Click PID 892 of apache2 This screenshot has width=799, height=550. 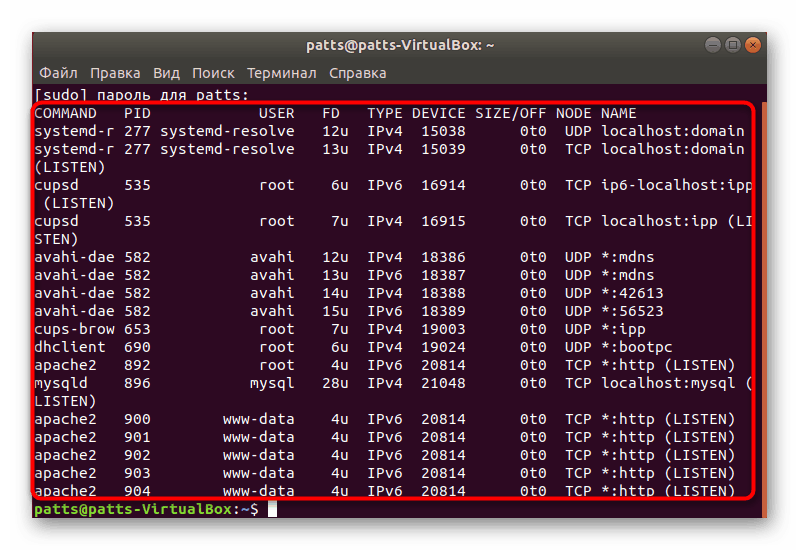pos(137,365)
